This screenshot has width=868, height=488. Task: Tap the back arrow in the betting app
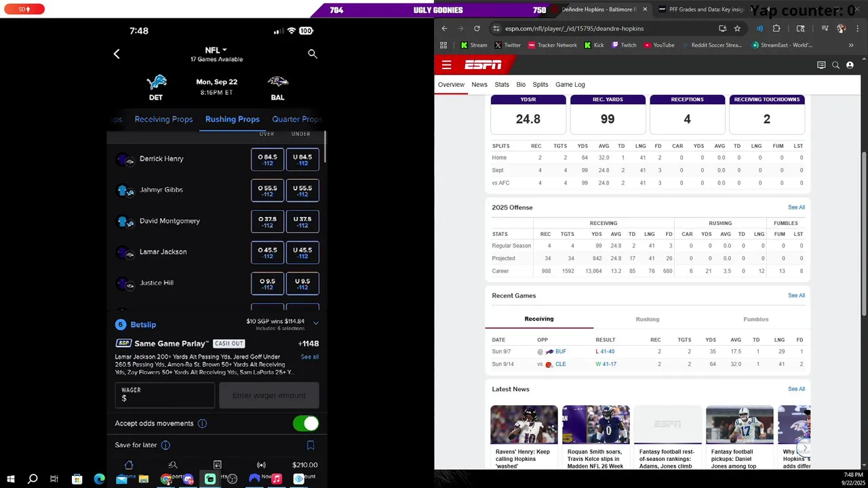(117, 54)
